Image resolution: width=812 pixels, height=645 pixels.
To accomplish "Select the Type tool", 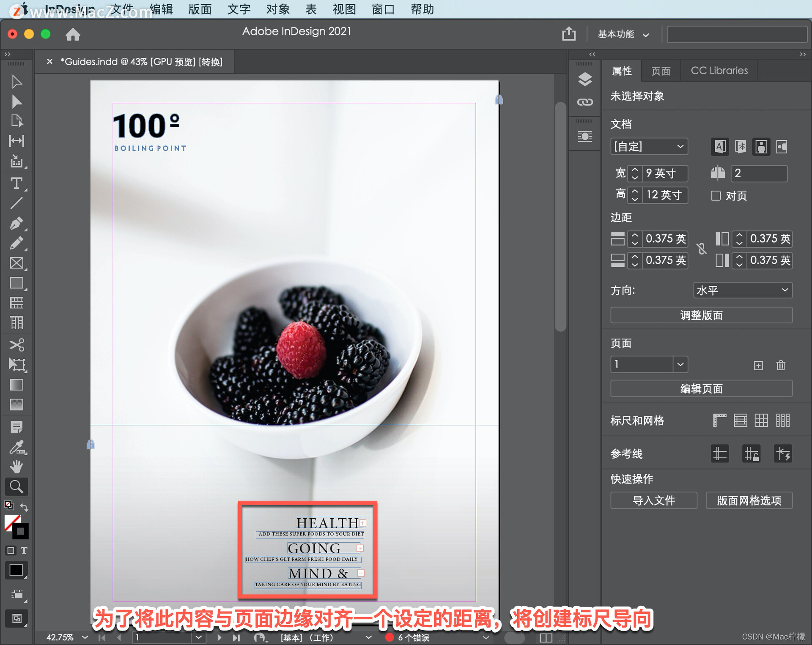I will [x=16, y=183].
